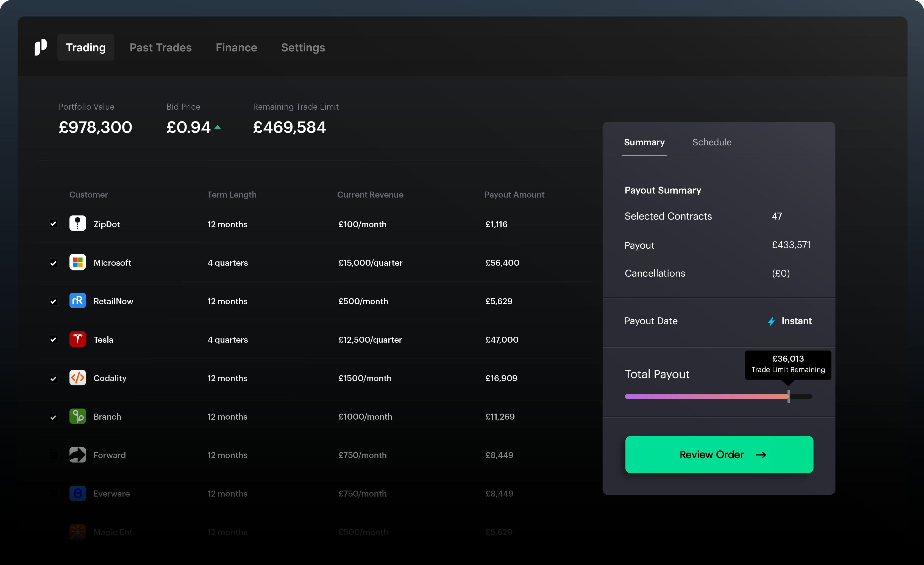Click the £12,500/quarter revenue cell
Image resolution: width=924 pixels, height=565 pixels.
tap(370, 340)
